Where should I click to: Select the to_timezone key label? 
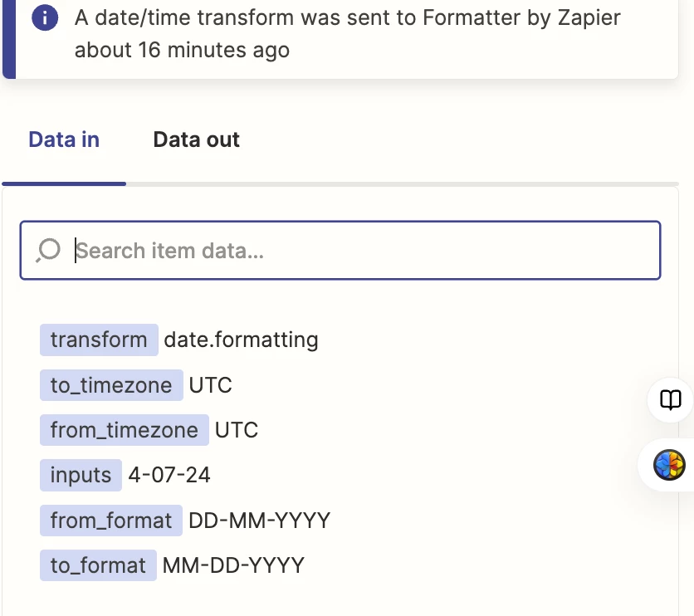click(x=110, y=385)
